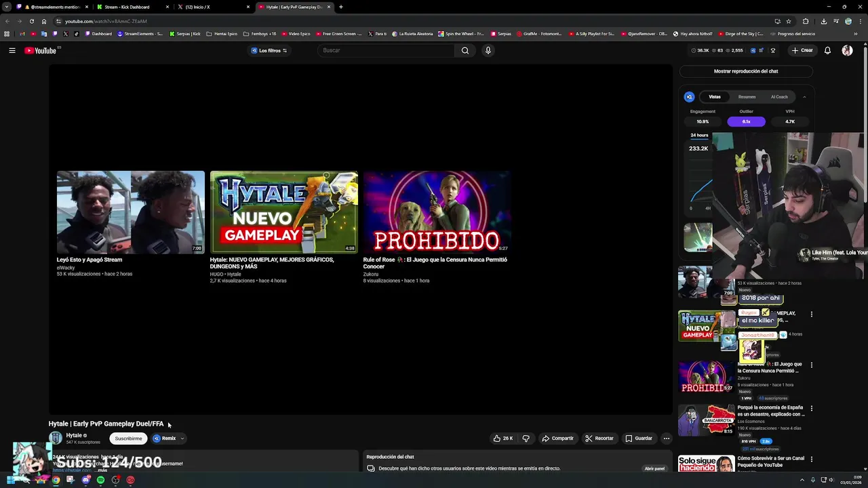This screenshot has width=868, height=488.
Task: Open a new browser tab
Action: click(x=341, y=7)
